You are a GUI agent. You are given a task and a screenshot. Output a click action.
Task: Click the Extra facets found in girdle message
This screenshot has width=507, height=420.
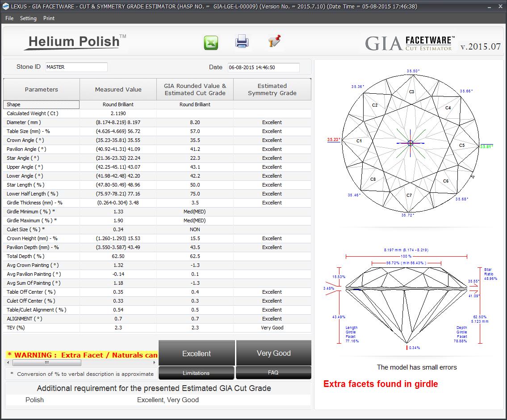381,384
